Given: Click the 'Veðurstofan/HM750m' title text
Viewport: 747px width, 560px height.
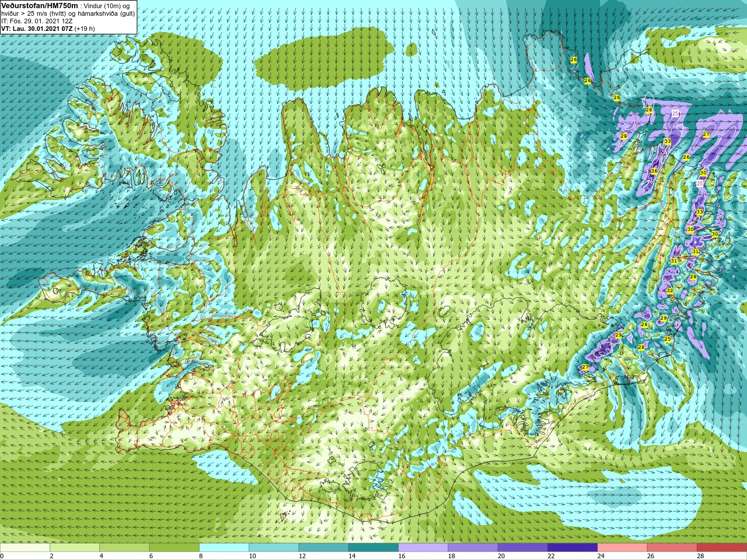Looking at the screenshot, I should click(x=40, y=5).
